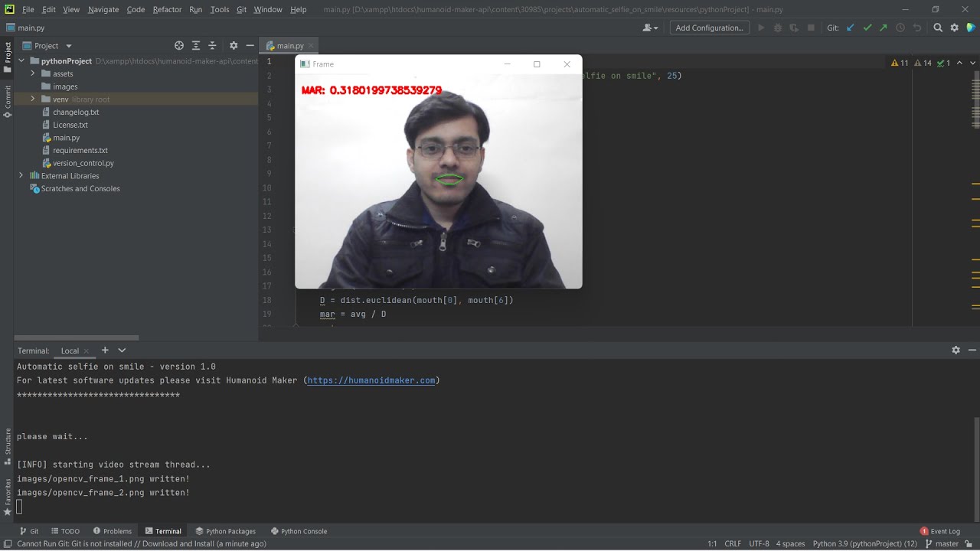980x551 pixels.
Task: Click Git Update Project blue arrow
Action: pos(850,28)
